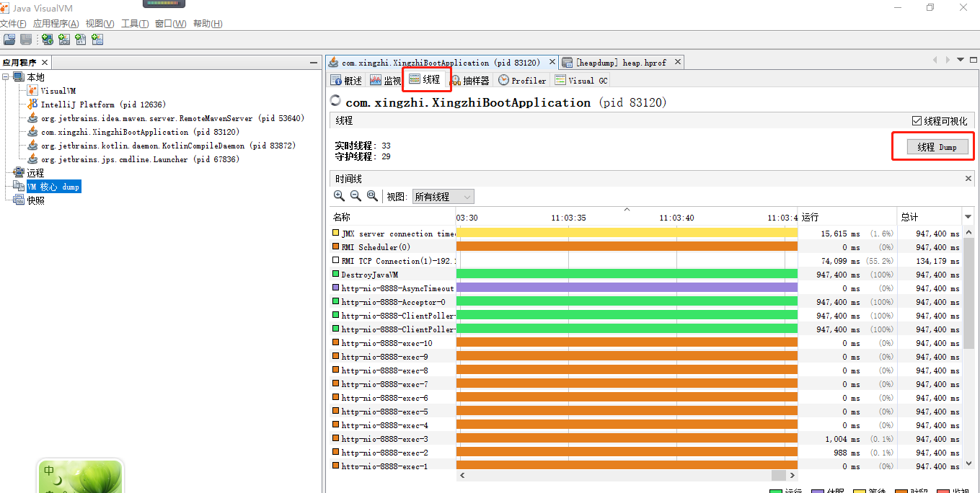Switch to the 概述 tab

(346, 81)
